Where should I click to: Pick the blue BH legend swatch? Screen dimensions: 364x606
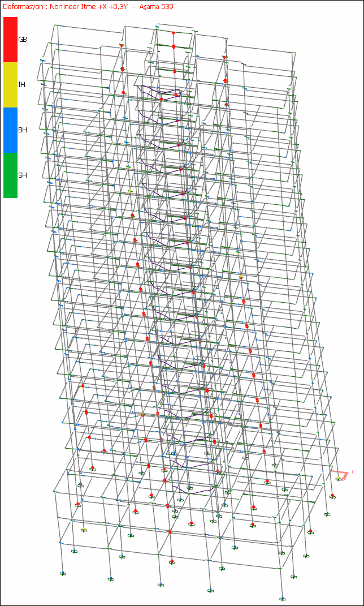(x=10, y=130)
